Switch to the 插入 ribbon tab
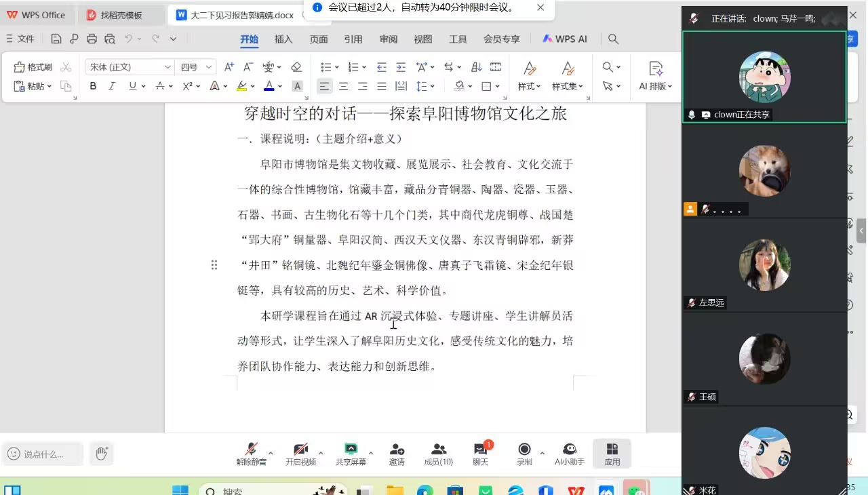Viewport: 868px width, 495px height. 283,39
